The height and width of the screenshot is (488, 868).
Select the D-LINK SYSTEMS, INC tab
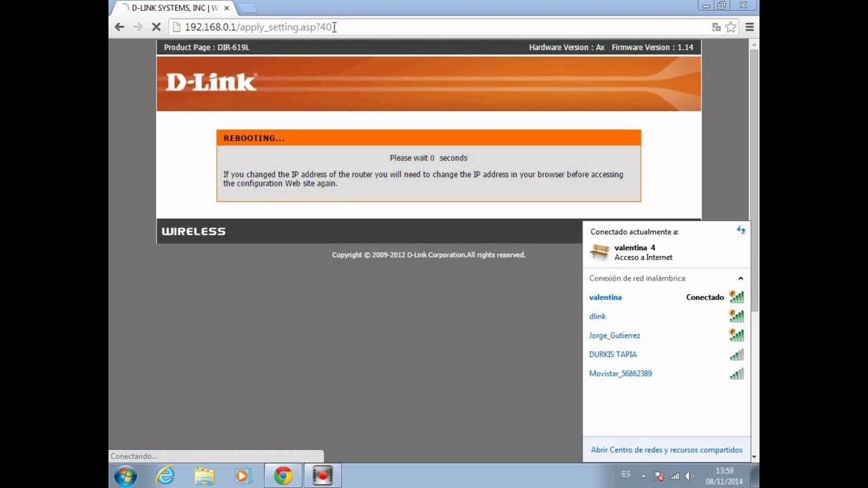pyautogui.click(x=173, y=8)
